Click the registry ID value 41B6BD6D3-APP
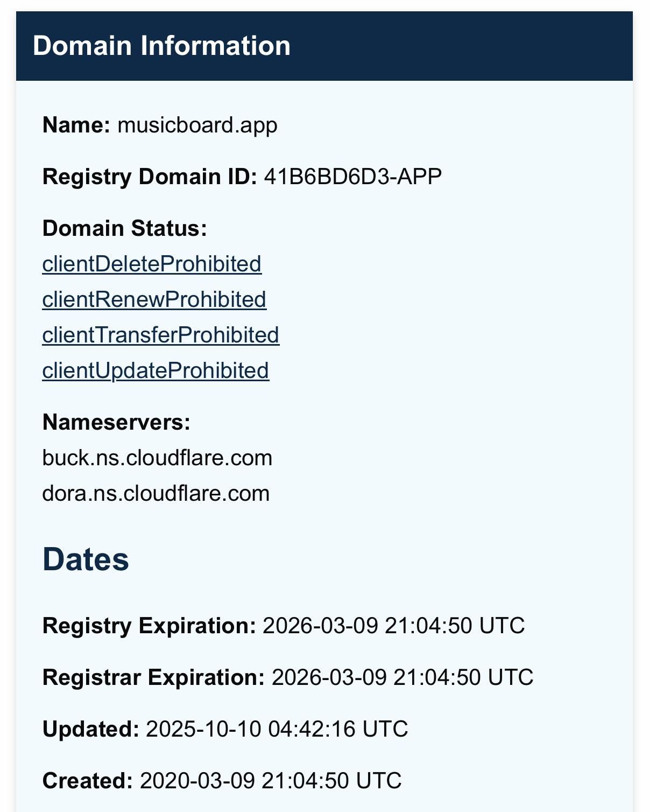The height and width of the screenshot is (812, 649). point(352,177)
